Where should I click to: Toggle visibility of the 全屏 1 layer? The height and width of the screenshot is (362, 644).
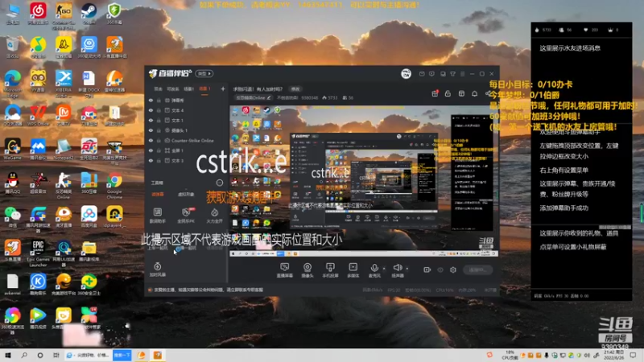151,150
